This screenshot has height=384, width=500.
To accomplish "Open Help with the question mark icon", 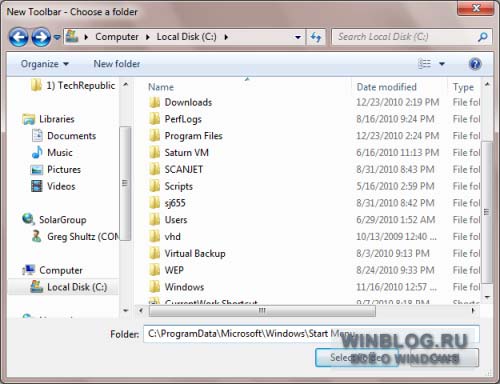I will (x=475, y=64).
